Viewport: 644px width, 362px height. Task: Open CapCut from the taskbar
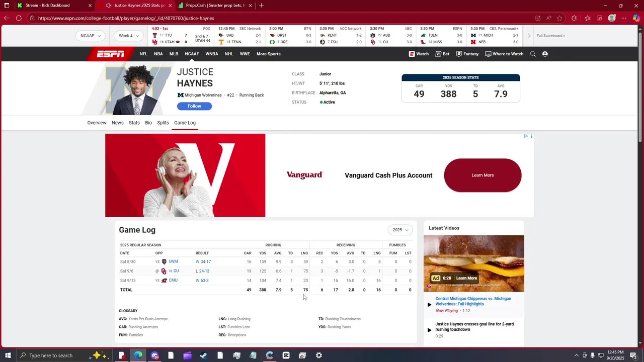[286, 355]
